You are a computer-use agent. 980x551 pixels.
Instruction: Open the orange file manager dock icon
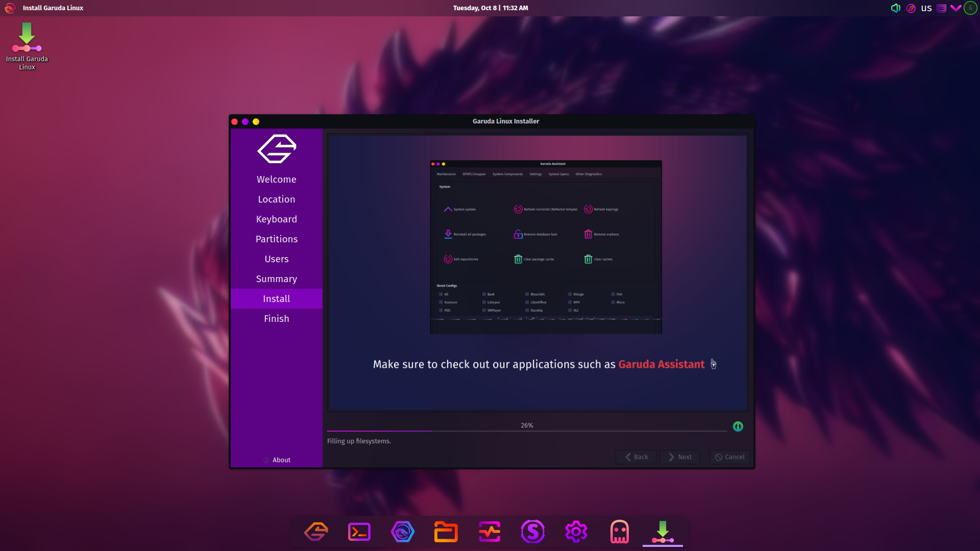coord(446,532)
